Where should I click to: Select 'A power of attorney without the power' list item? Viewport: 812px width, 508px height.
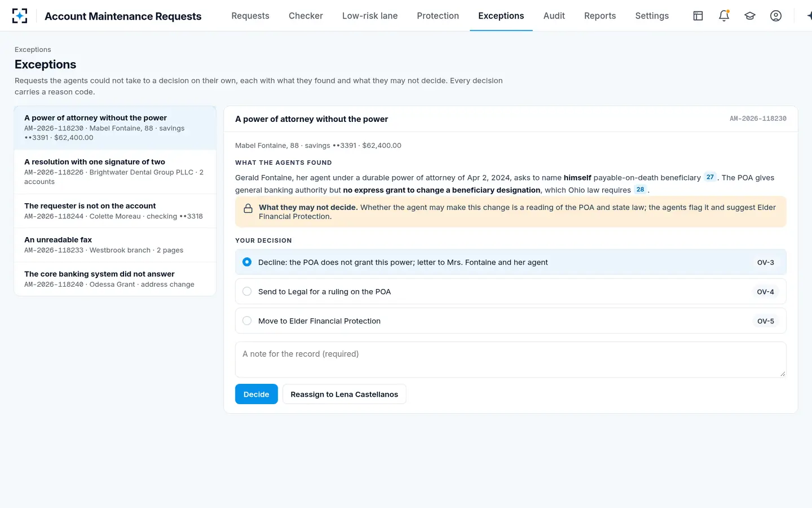[x=115, y=128]
